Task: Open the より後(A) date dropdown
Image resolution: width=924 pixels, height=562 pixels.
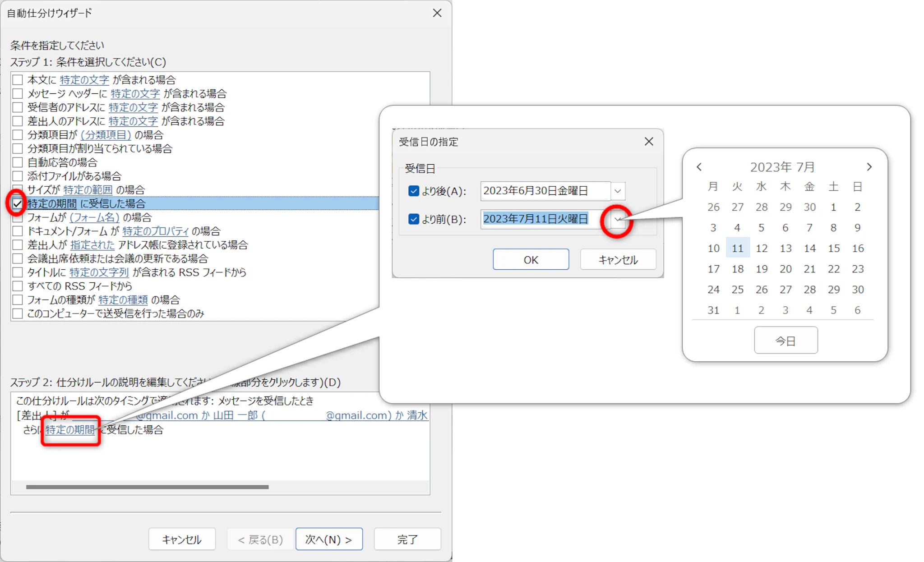Action: click(x=618, y=191)
